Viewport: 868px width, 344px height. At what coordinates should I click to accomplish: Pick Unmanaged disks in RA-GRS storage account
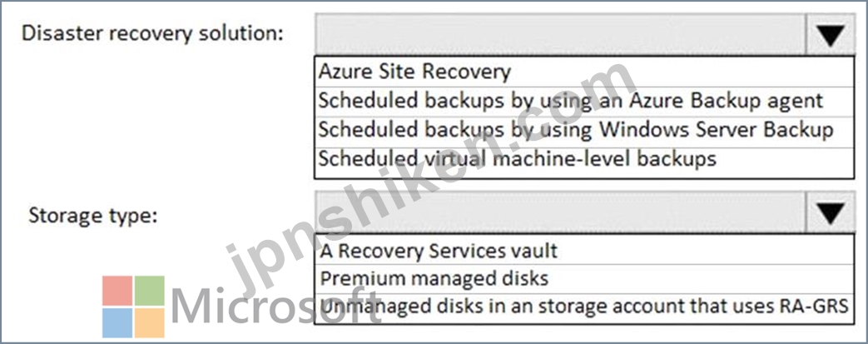coord(584,308)
